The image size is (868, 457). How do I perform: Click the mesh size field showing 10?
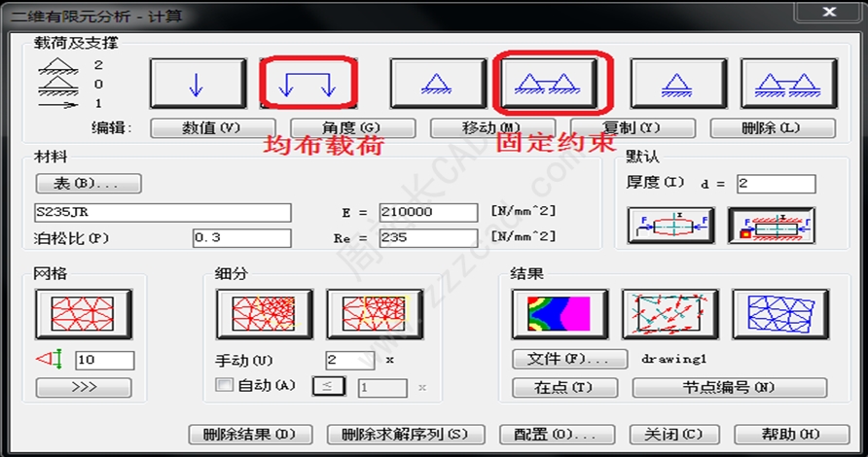[104, 361]
